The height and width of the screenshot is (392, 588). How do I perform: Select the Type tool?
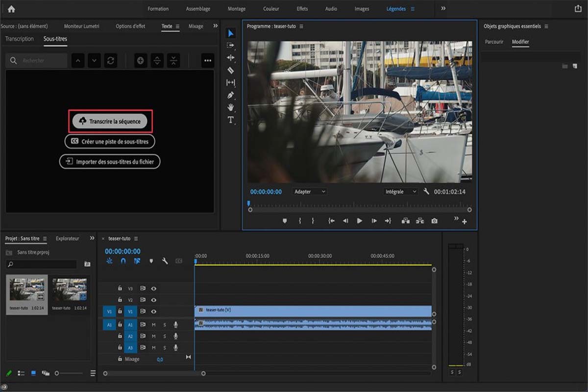click(231, 120)
